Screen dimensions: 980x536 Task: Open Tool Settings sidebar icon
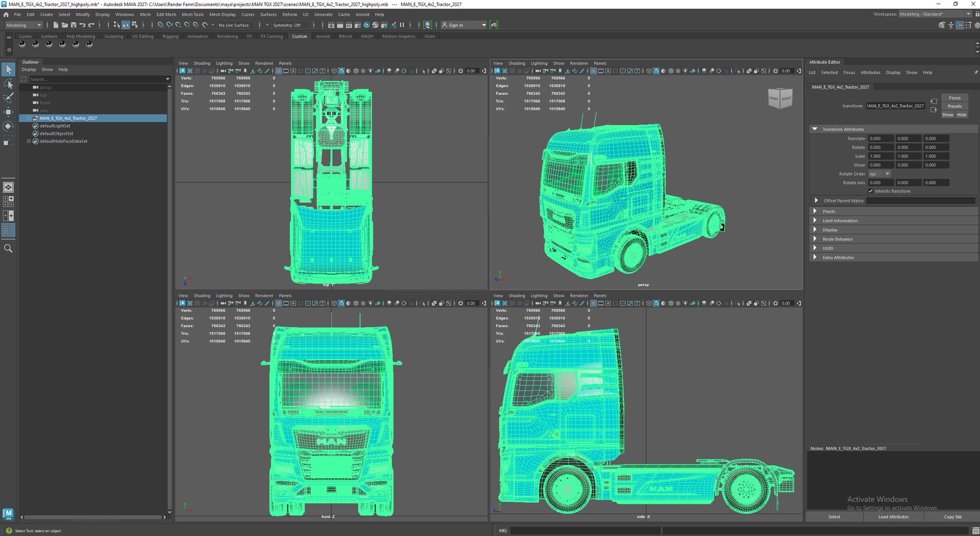point(968,25)
